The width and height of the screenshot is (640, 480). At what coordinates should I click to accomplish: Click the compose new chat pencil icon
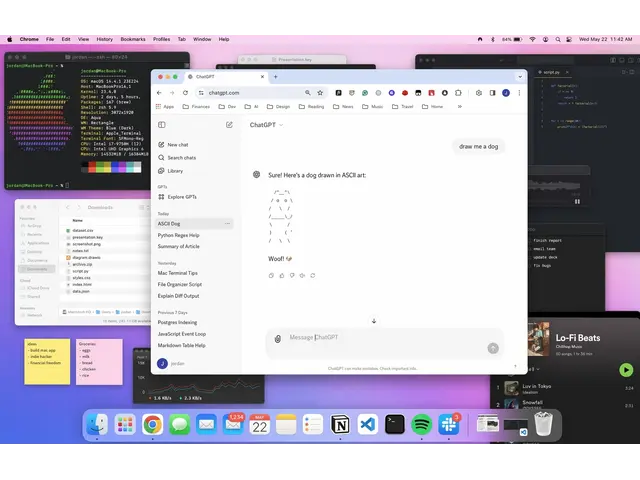229,125
